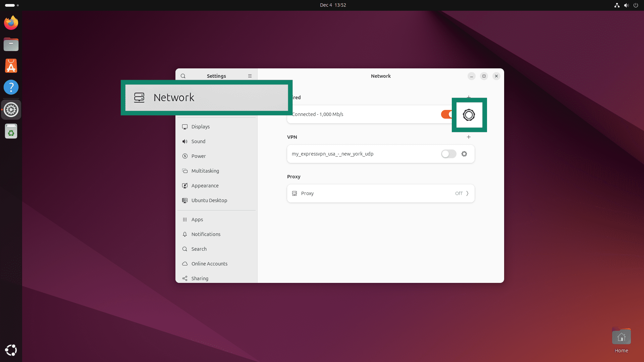This screenshot has height=362, width=644.
Task: Open the Settings hamburger menu
Action: 250,76
